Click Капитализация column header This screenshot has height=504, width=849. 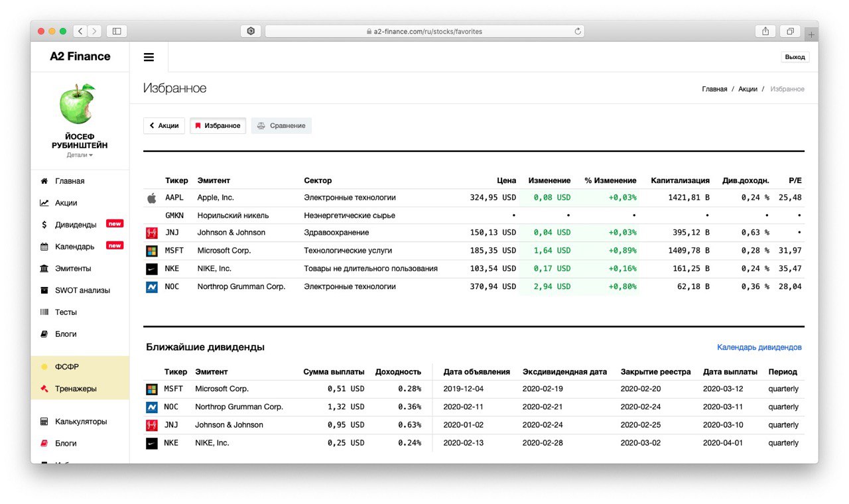tap(681, 180)
